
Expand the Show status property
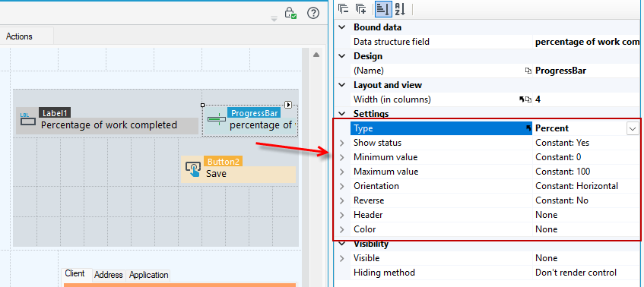[x=341, y=143]
